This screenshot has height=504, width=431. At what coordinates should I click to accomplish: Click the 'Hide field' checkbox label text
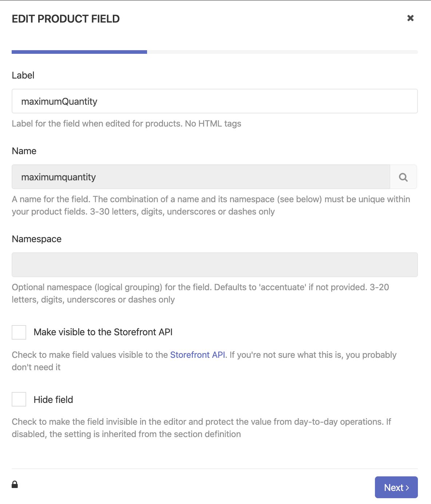(53, 400)
